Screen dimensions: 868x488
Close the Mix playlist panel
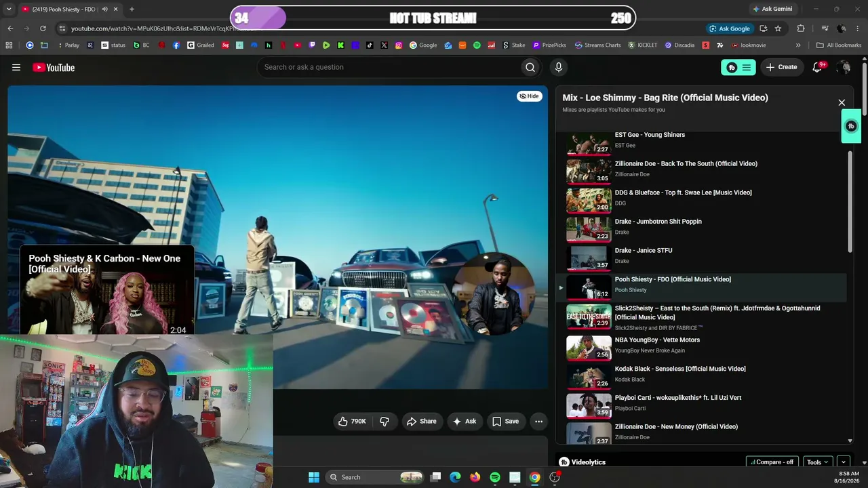coord(842,102)
